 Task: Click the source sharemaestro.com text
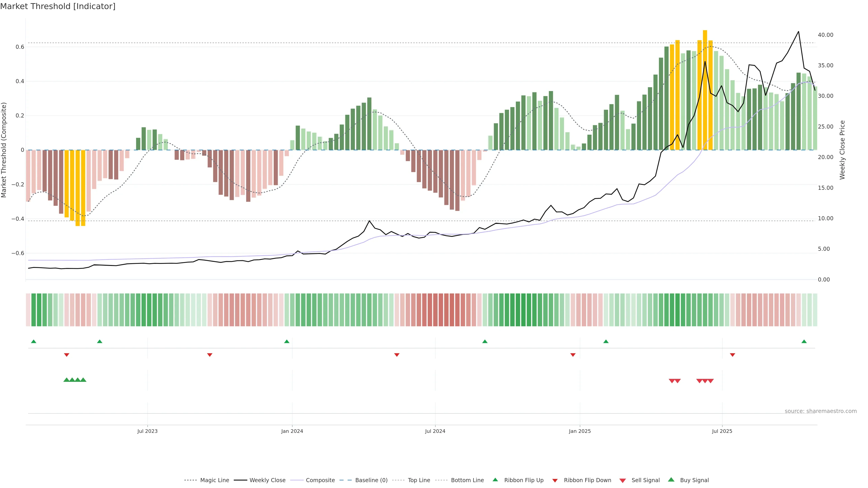821,411
